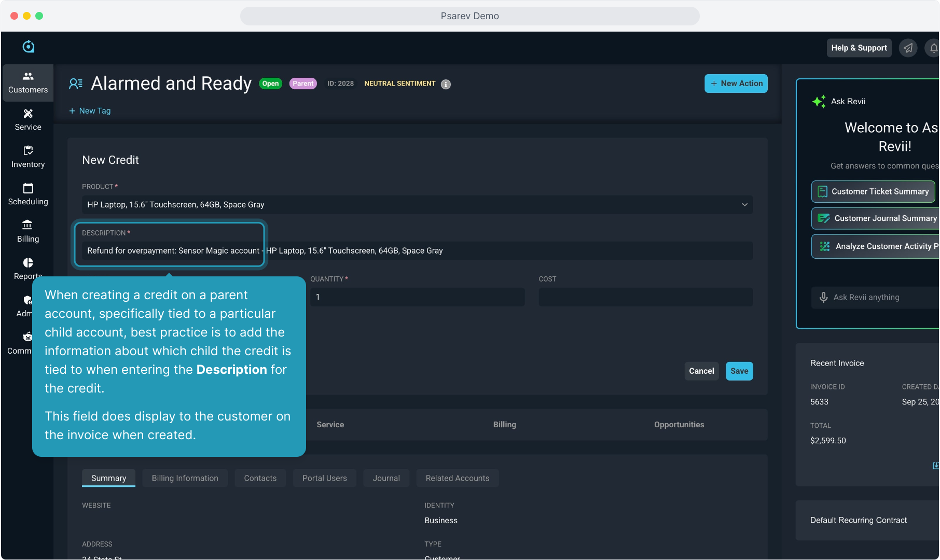Click the Opportunities section tab

tap(679, 425)
